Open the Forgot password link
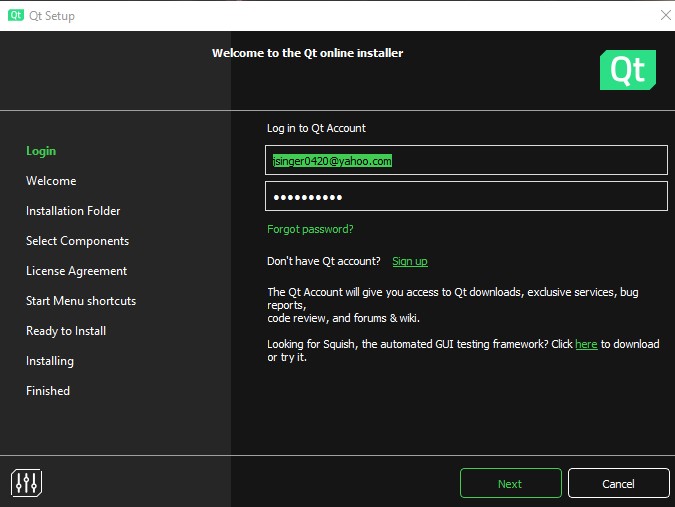The width and height of the screenshot is (675, 507). [x=310, y=229]
